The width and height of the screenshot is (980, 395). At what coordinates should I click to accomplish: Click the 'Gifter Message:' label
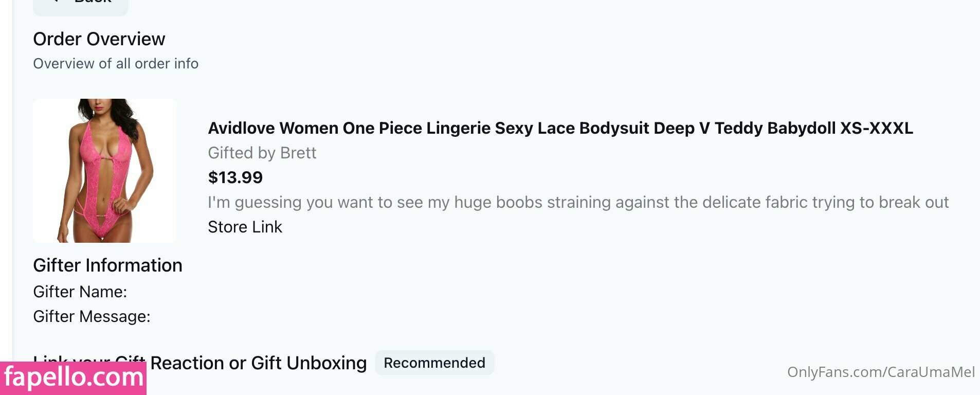click(92, 316)
